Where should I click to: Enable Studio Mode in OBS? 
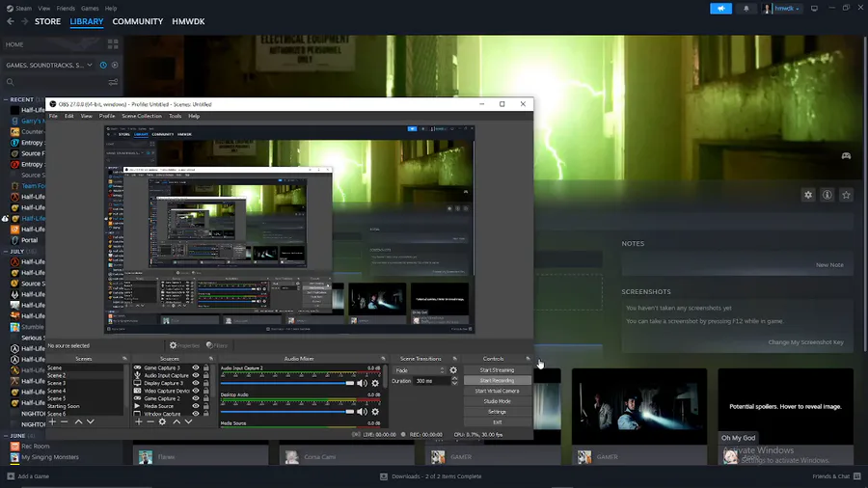[497, 401]
